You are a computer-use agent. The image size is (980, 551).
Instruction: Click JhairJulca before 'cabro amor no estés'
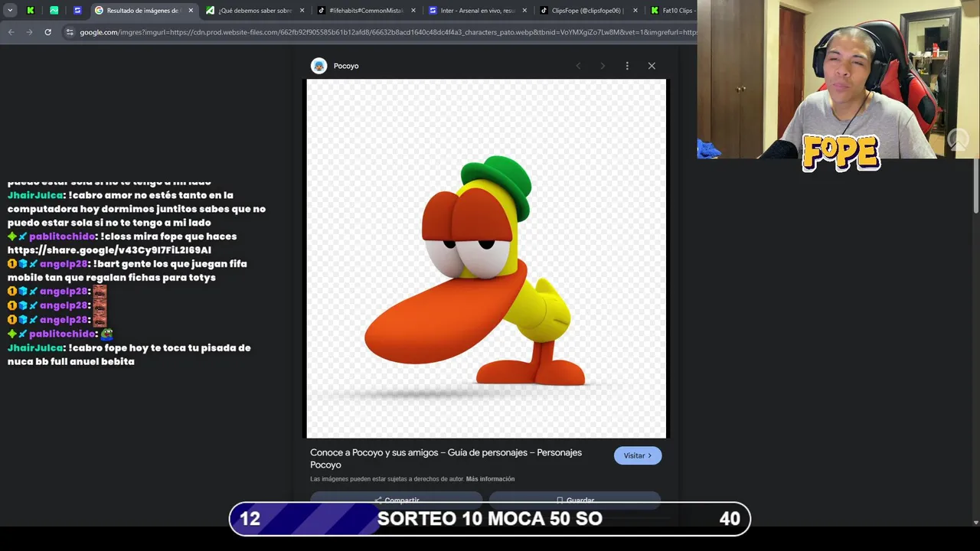[x=35, y=195]
